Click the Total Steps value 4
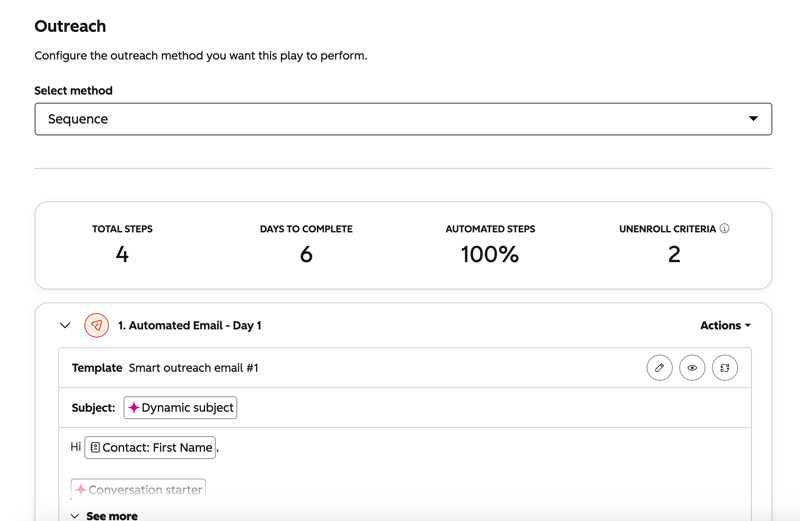Screen dimensions: 800x521 pyautogui.click(x=122, y=254)
